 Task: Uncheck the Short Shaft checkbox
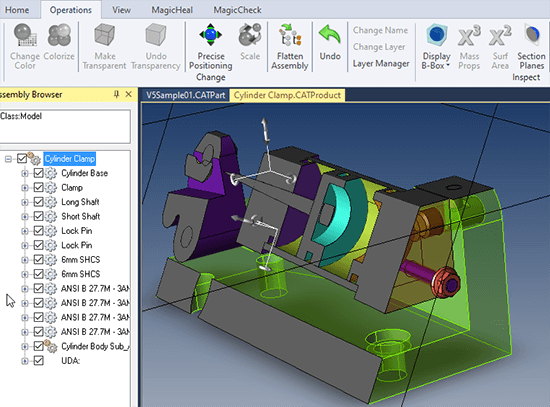tap(39, 216)
